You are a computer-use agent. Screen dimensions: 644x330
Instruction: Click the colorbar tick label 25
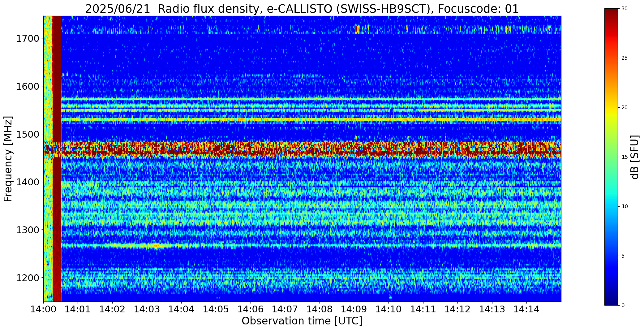(625, 58)
